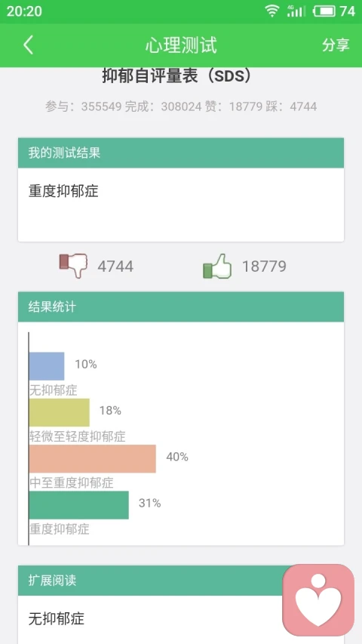Tap the green thumbs-up like icon
Image resolution: width=362 pixels, height=644 pixels.
coord(217,267)
